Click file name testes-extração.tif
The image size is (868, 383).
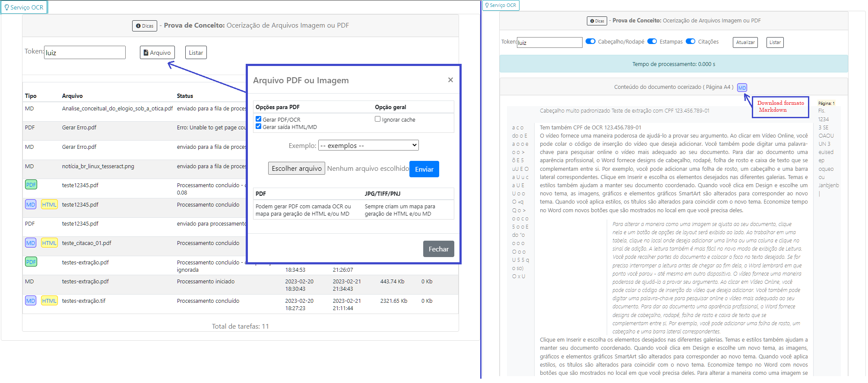click(x=84, y=301)
